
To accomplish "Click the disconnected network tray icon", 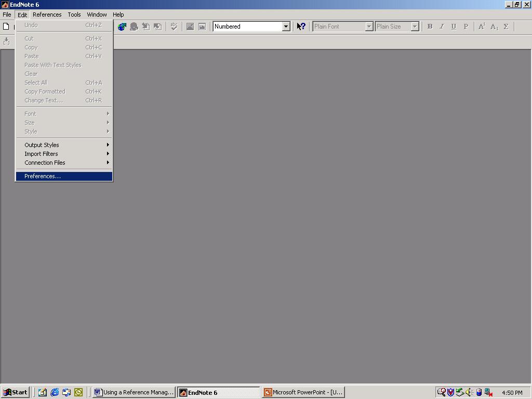I will (x=488, y=392).
